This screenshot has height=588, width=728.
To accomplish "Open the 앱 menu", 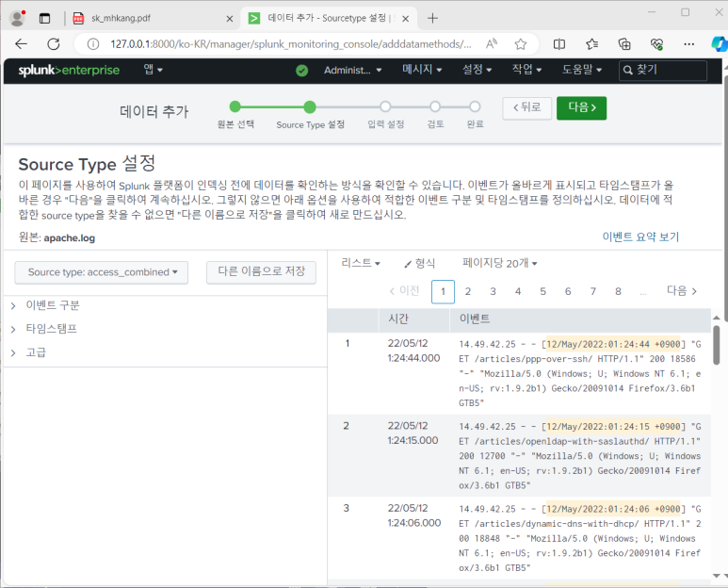I will pos(153,70).
